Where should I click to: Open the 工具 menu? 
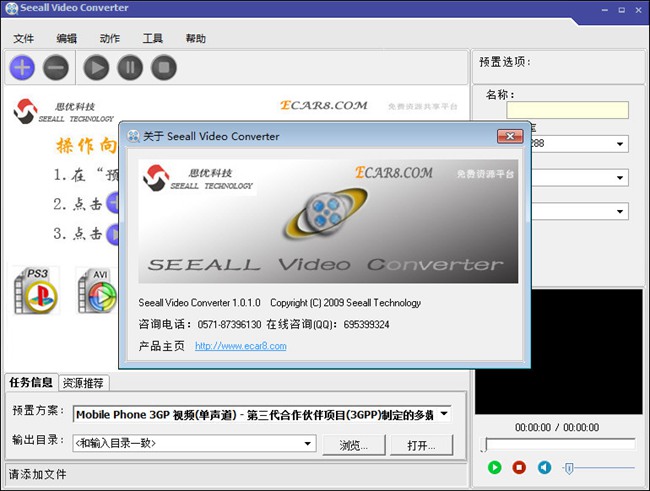click(x=153, y=39)
